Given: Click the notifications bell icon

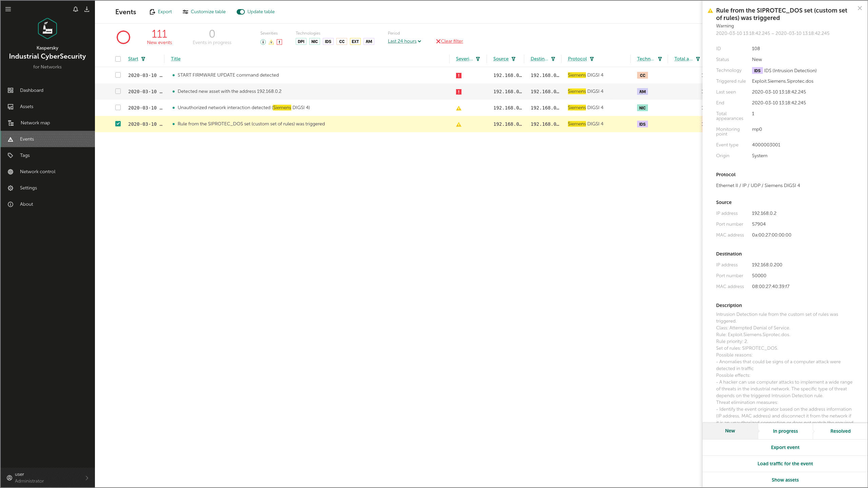Looking at the screenshot, I should 75,9.
